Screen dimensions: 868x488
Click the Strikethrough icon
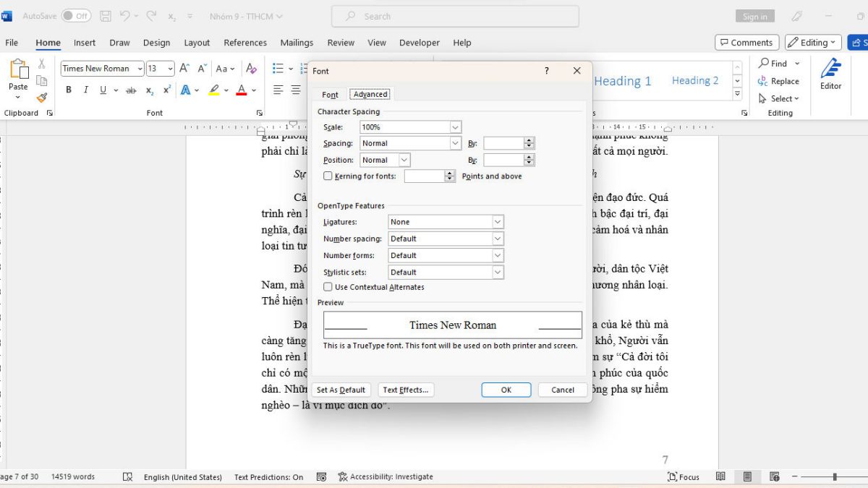[131, 90]
